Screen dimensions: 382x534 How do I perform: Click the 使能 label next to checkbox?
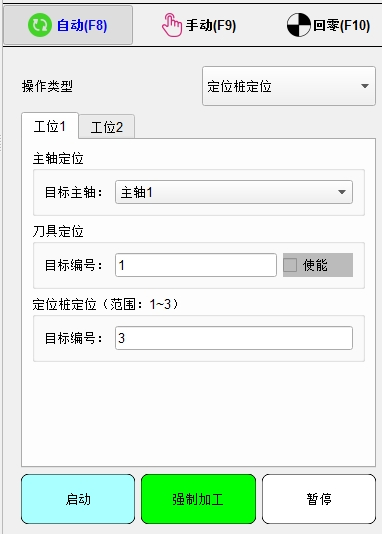(315, 265)
